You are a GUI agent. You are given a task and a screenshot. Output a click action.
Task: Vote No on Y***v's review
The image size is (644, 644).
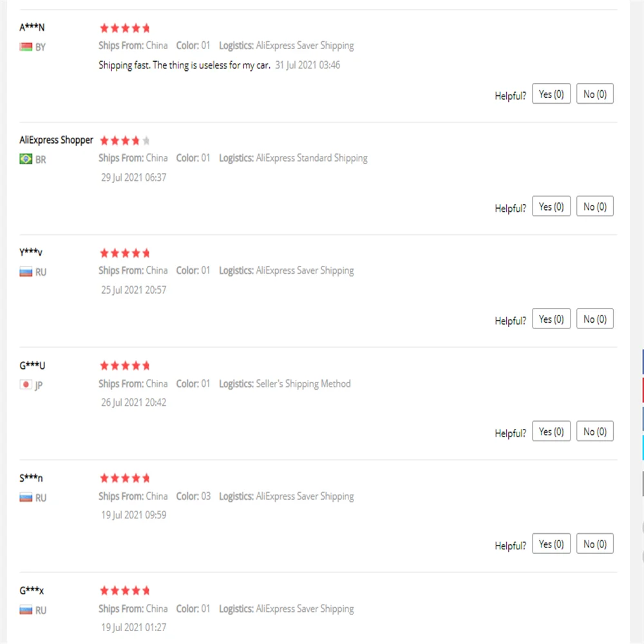594,319
